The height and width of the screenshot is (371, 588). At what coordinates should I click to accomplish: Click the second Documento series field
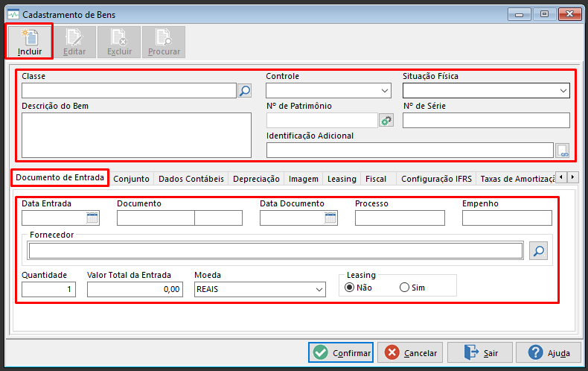click(x=219, y=218)
